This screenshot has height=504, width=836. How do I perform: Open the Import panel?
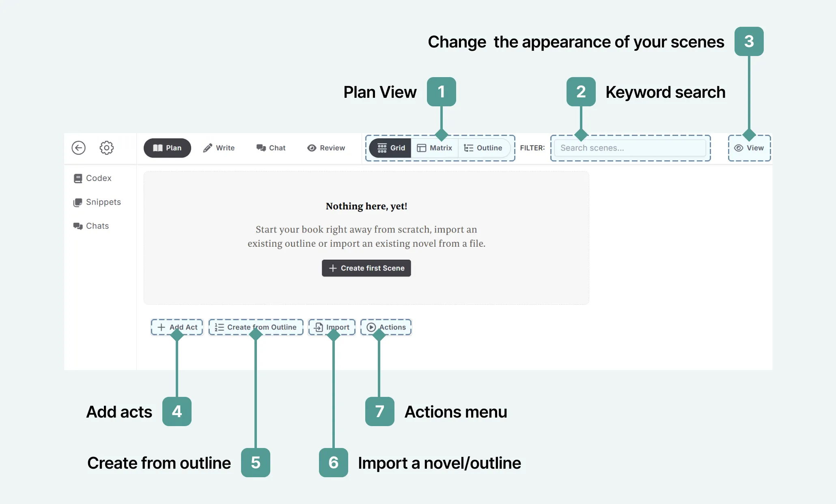[x=332, y=327]
